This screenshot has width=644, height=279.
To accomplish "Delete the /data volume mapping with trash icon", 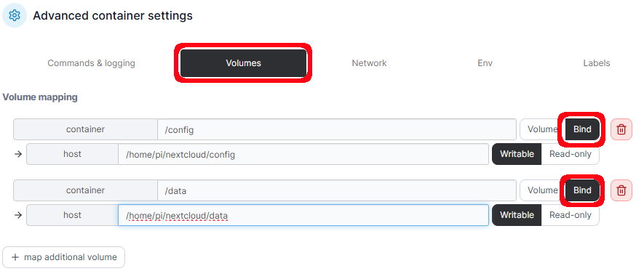I will tap(621, 190).
